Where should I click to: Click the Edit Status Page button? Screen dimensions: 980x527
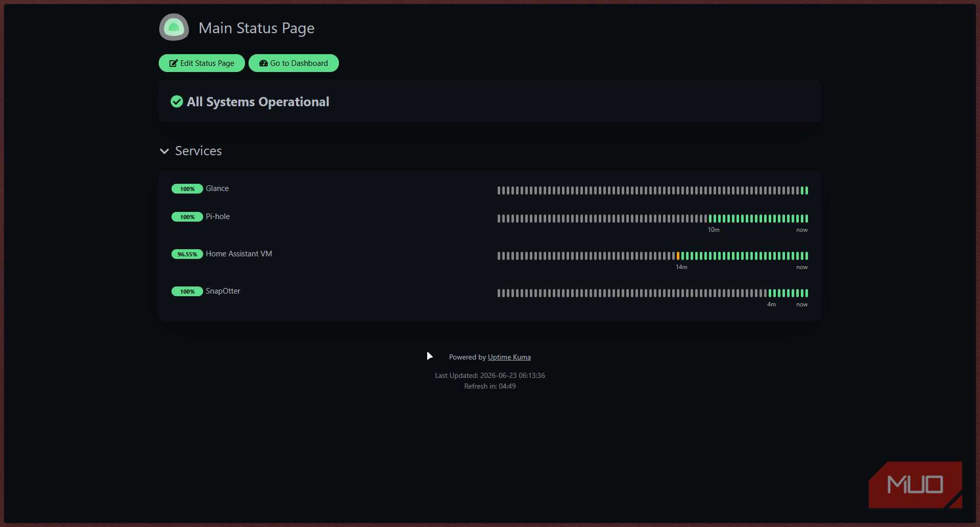click(202, 63)
